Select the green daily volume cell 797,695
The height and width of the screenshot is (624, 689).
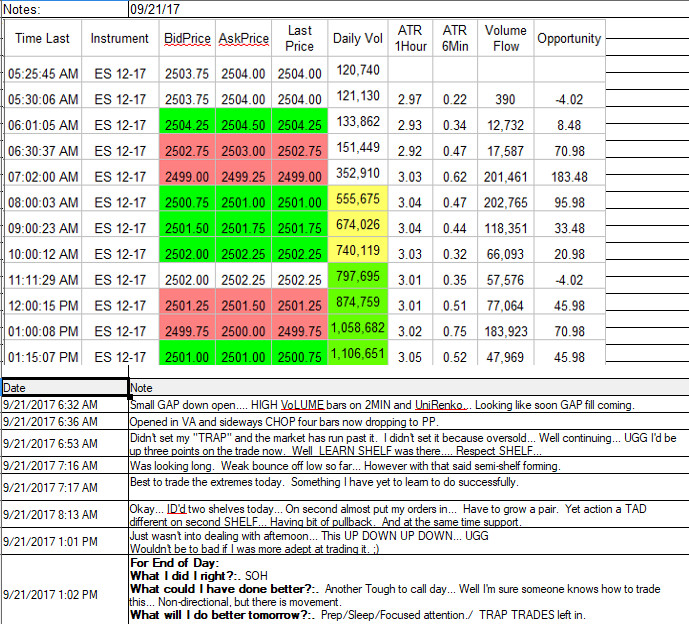tap(358, 276)
